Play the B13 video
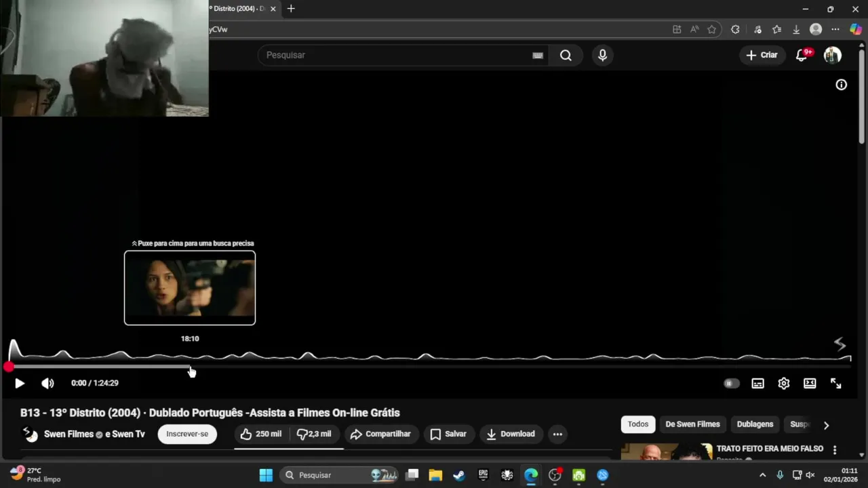Image resolution: width=868 pixels, height=488 pixels. click(20, 383)
